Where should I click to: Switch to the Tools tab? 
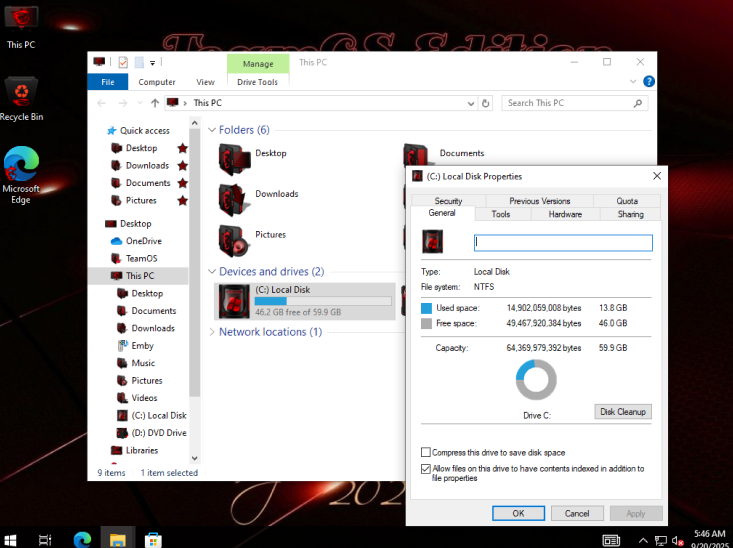coord(501,214)
